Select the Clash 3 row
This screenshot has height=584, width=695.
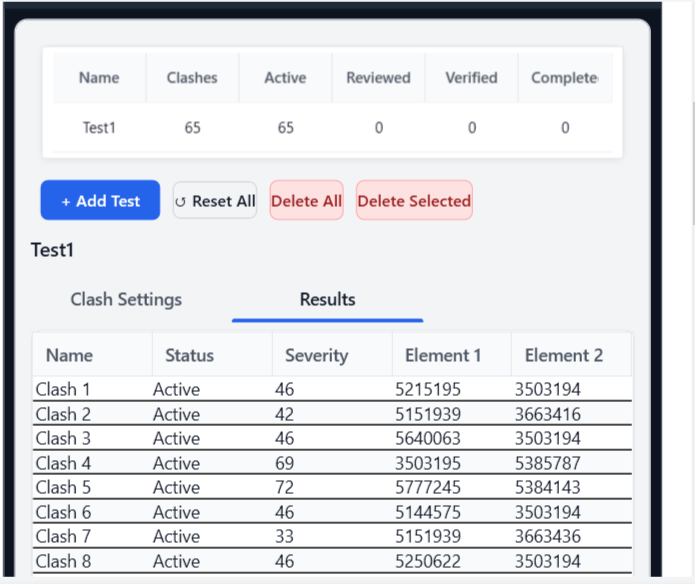332,438
